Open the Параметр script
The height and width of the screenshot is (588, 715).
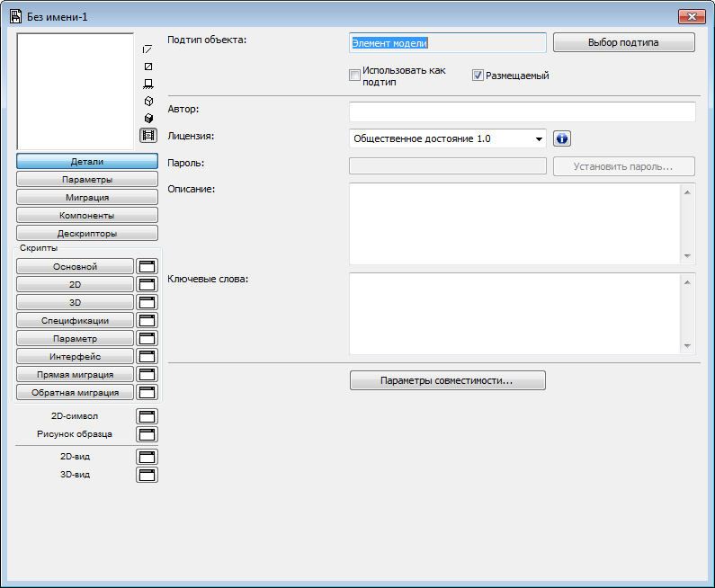tap(76, 339)
